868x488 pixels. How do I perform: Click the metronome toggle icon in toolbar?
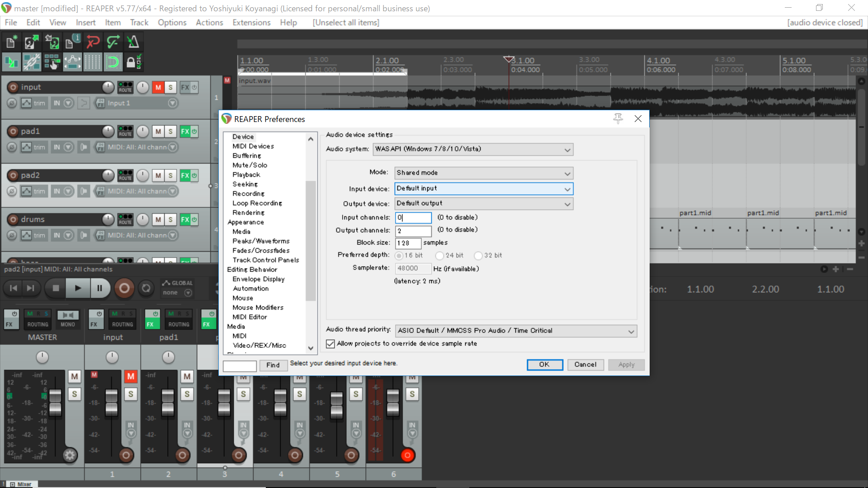[x=133, y=42]
